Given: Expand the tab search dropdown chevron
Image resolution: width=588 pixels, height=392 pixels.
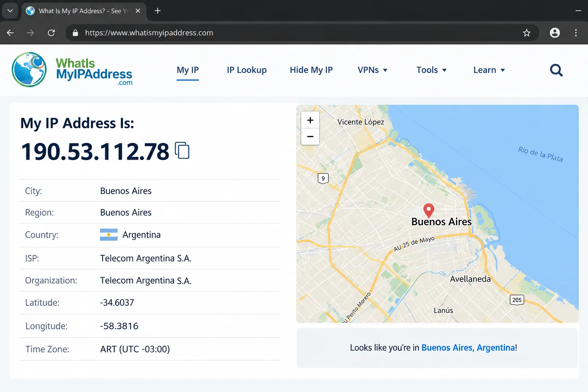Looking at the screenshot, I should click(x=10, y=11).
